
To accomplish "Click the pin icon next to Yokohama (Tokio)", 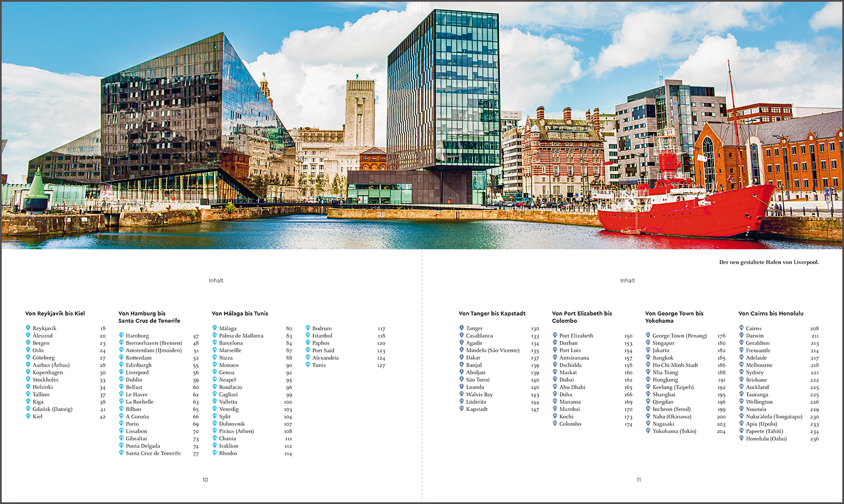I will (x=648, y=431).
